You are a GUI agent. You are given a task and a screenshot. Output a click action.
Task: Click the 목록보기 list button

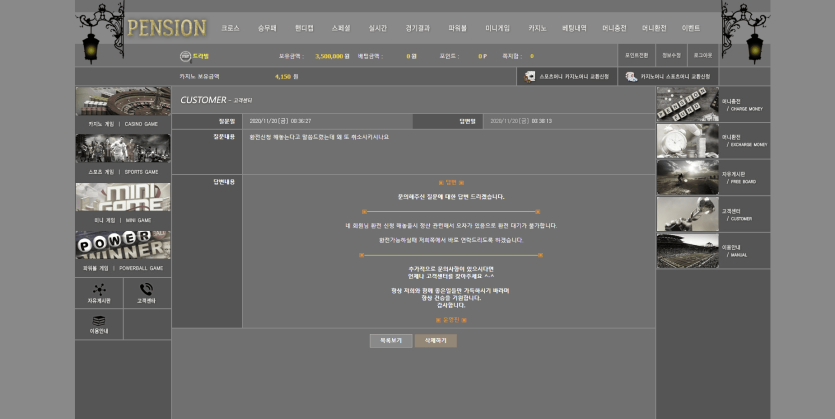(x=391, y=341)
